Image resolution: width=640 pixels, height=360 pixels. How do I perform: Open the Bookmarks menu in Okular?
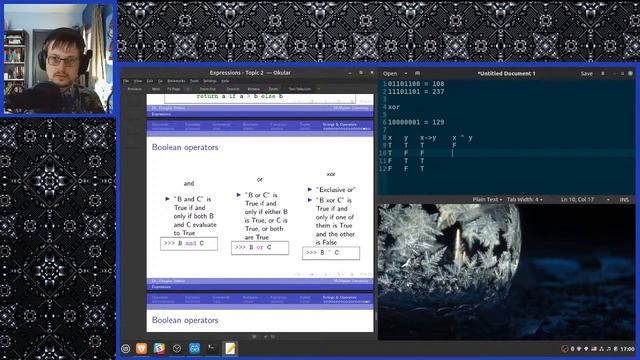click(x=176, y=81)
